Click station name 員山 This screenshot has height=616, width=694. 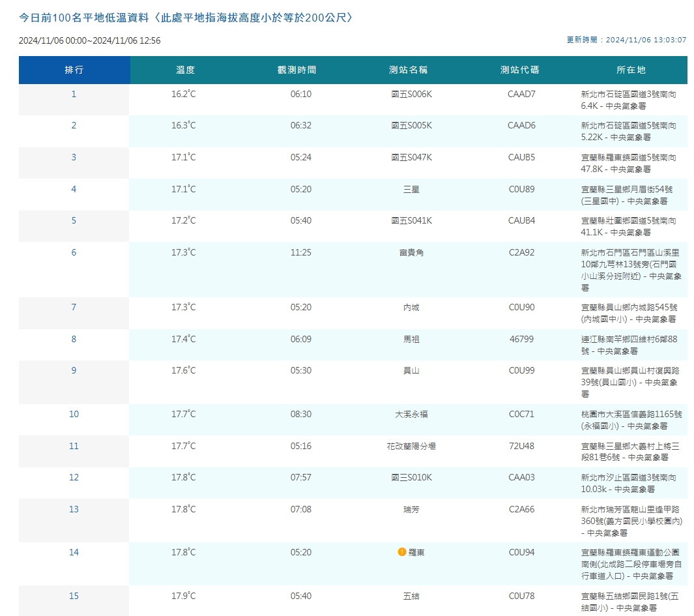(412, 371)
